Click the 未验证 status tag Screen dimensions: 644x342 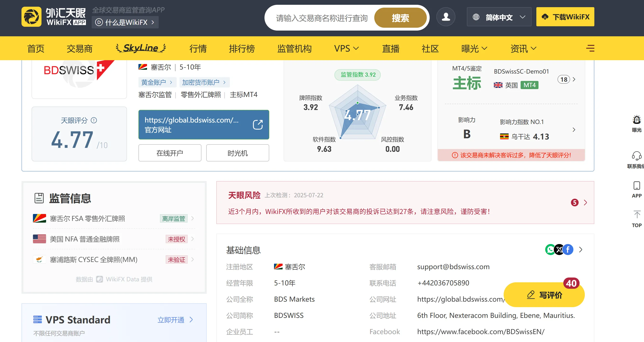point(176,259)
